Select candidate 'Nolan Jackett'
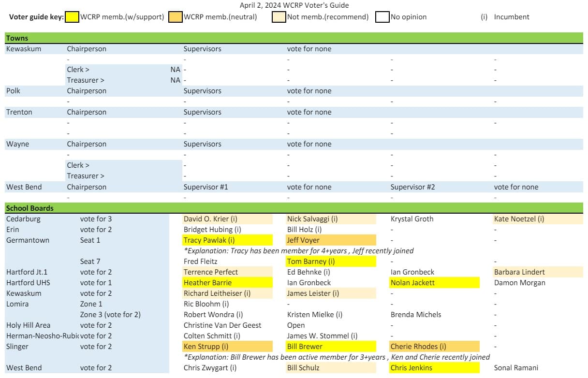 [x=435, y=282]
